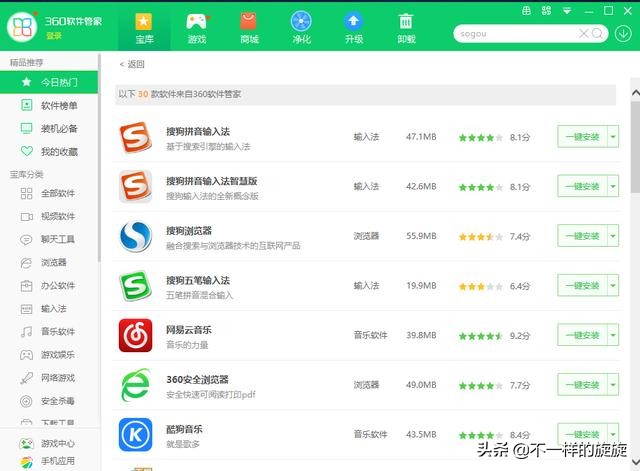This screenshot has height=471, width=640.
Task: Open the 搜狗浏览器 title text
Action: [189, 231]
